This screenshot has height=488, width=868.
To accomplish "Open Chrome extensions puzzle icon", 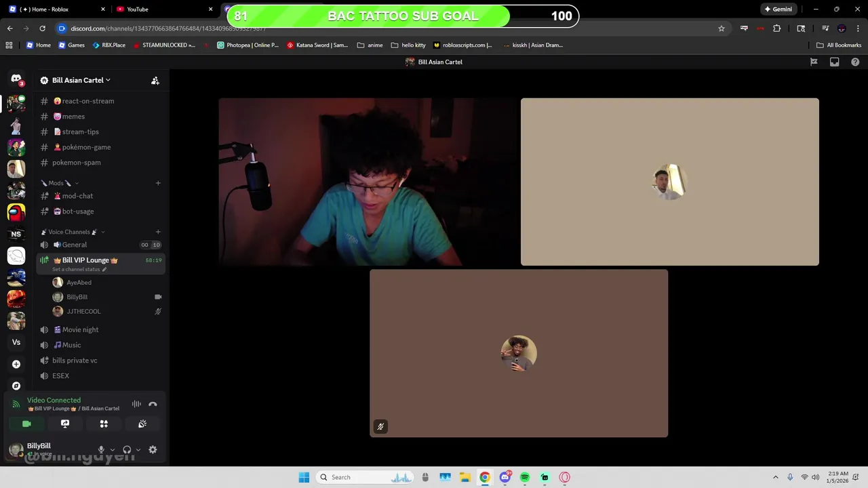I will (x=777, y=28).
